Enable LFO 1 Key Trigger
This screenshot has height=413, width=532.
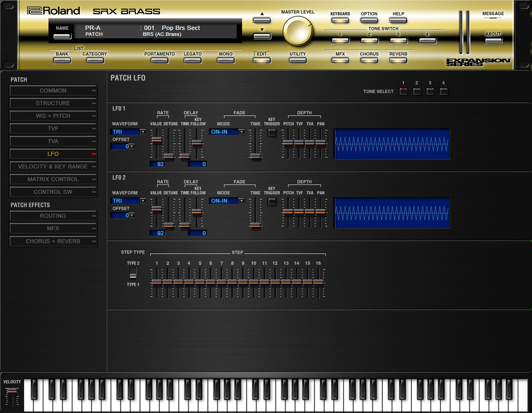[x=272, y=133]
